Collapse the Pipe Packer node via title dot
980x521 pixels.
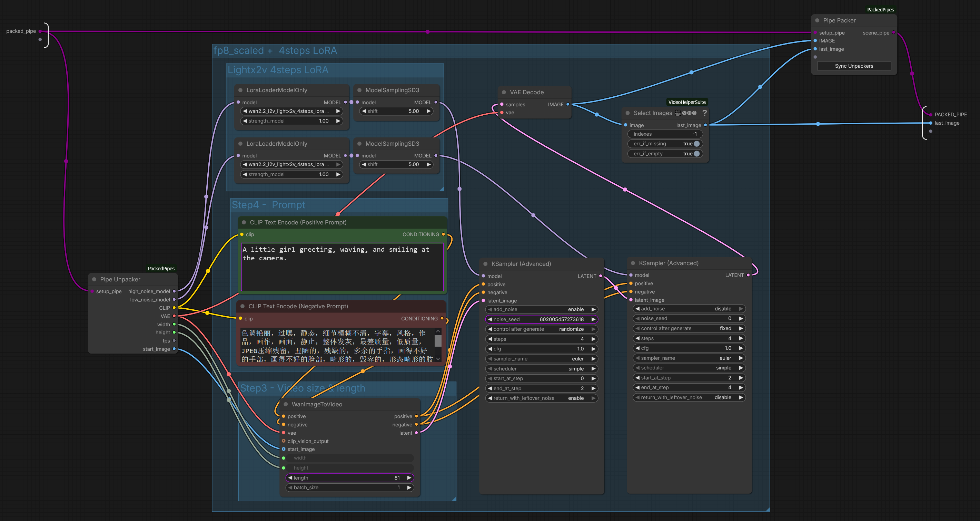pyautogui.click(x=817, y=21)
